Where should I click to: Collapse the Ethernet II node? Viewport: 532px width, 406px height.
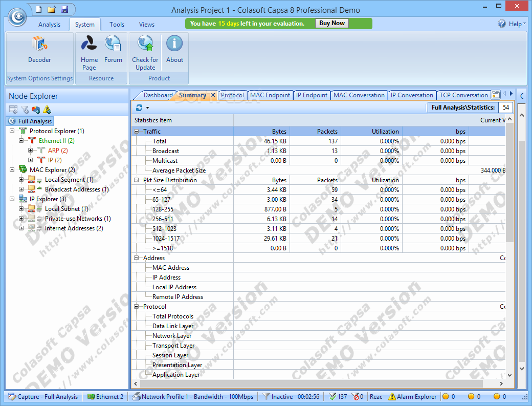(21, 140)
